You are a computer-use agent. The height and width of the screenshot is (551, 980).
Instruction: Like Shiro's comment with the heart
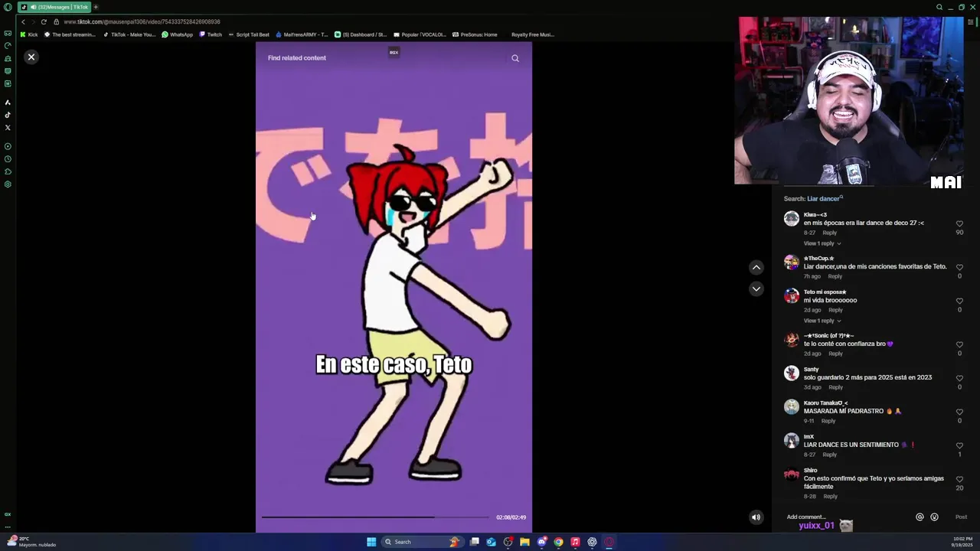[x=959, y=479]
